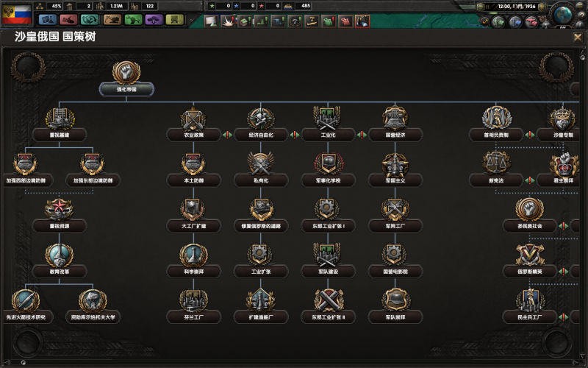
Task: Click the 东部工业扩张 II focus label
Action: (327, 317)
